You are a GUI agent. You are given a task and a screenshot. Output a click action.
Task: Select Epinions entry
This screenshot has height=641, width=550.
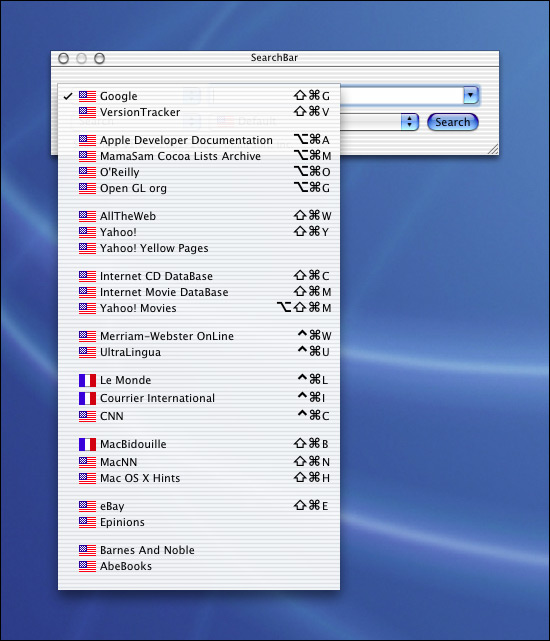[199, 522]
